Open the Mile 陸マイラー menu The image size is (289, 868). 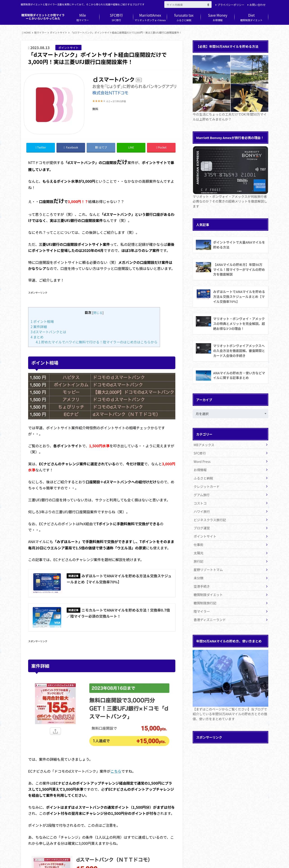[82, 18]
